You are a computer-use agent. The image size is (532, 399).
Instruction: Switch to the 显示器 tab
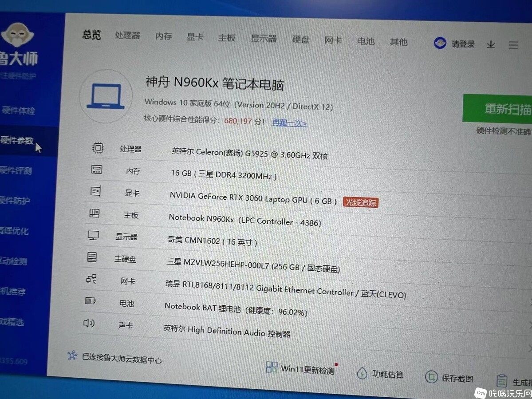[264, 39]
